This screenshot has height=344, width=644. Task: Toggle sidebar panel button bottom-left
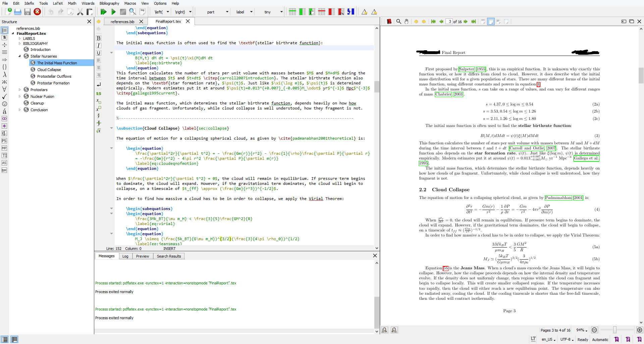tap(5, 339)
